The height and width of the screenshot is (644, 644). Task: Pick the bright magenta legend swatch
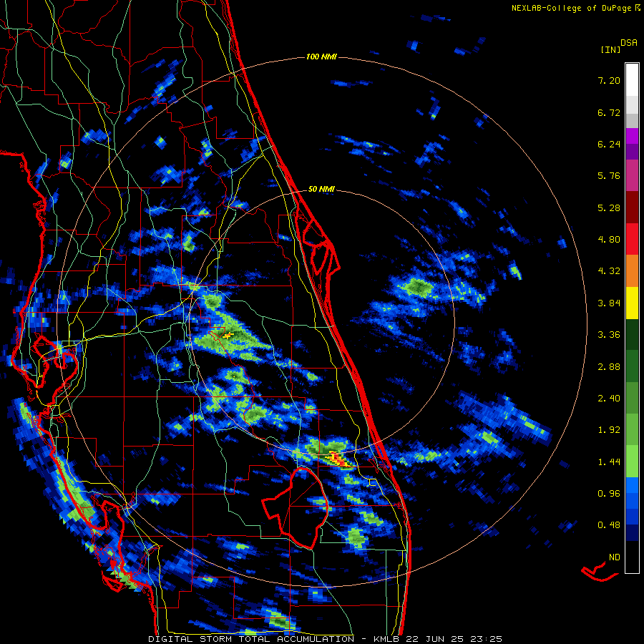pos(632,136)
